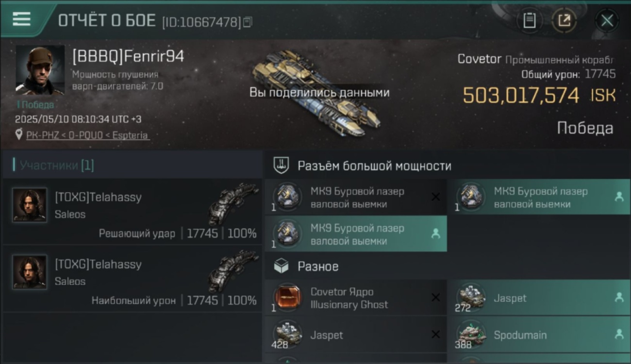The height and width of the screenshot is (364, 631).
Task: Select the Spodumain 388 item
Action: click(x=539, y=335)
